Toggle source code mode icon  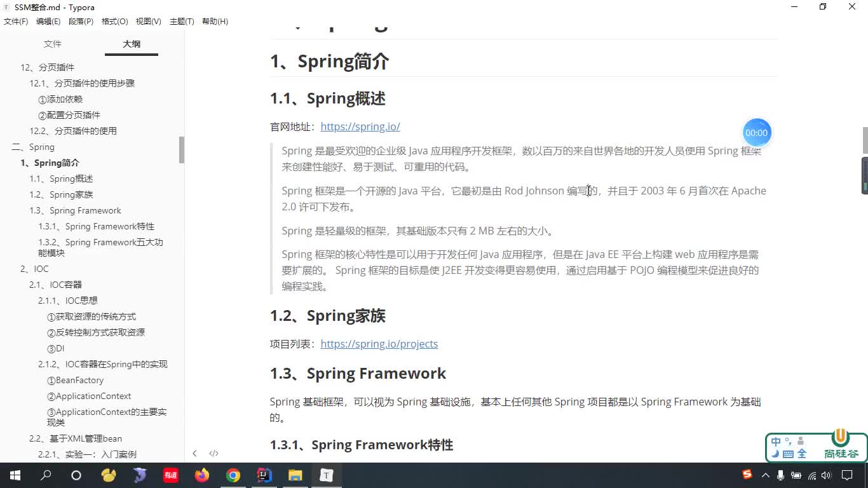[x=214, y=453]
